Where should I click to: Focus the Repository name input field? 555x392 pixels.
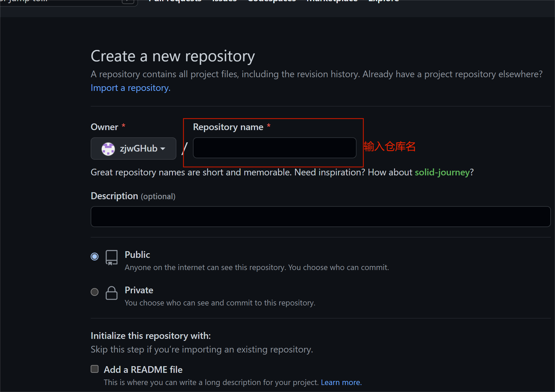pos(275,148)
